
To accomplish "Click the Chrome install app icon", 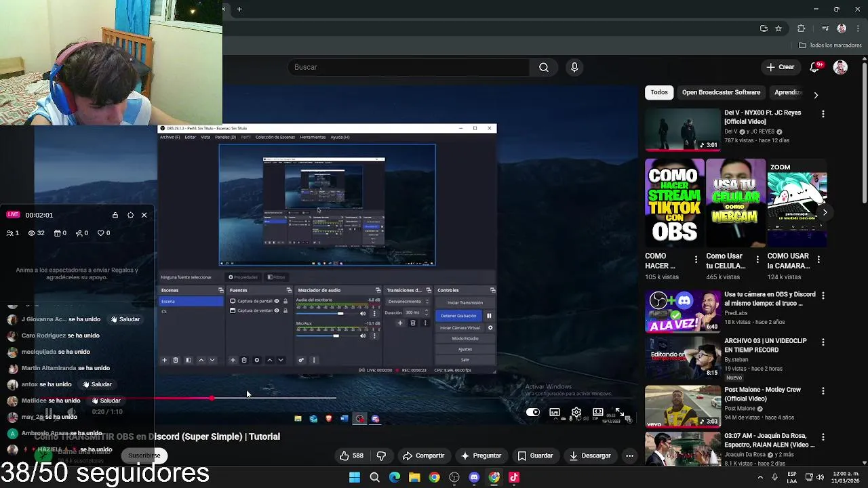I will point(764,28).
